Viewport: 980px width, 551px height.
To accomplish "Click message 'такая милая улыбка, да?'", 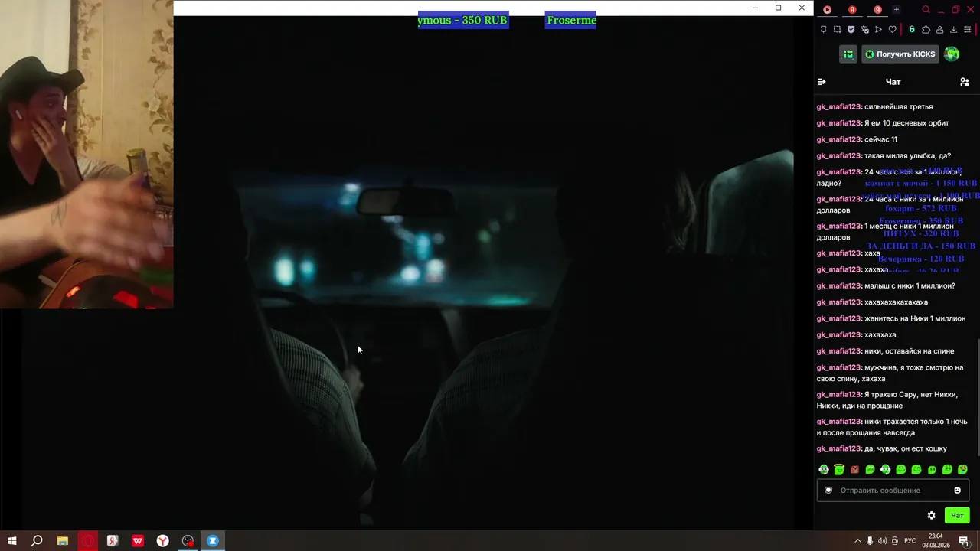I will (907, 156).
